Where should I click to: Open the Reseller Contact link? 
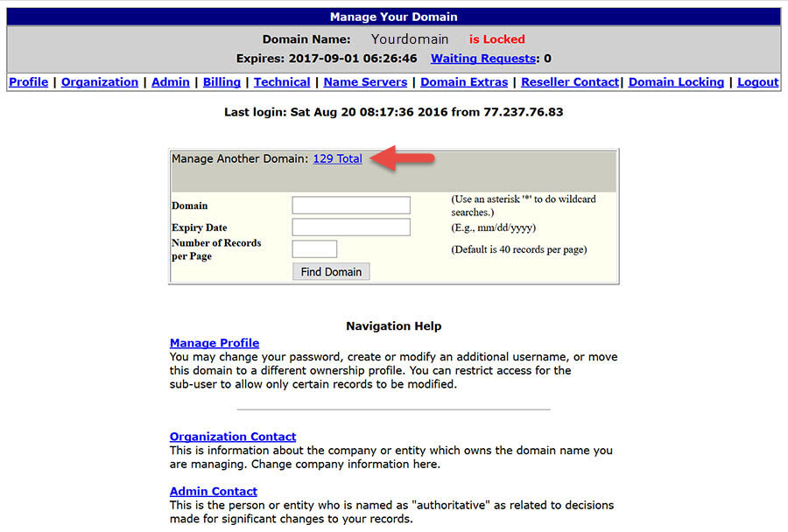pos(570,82)
